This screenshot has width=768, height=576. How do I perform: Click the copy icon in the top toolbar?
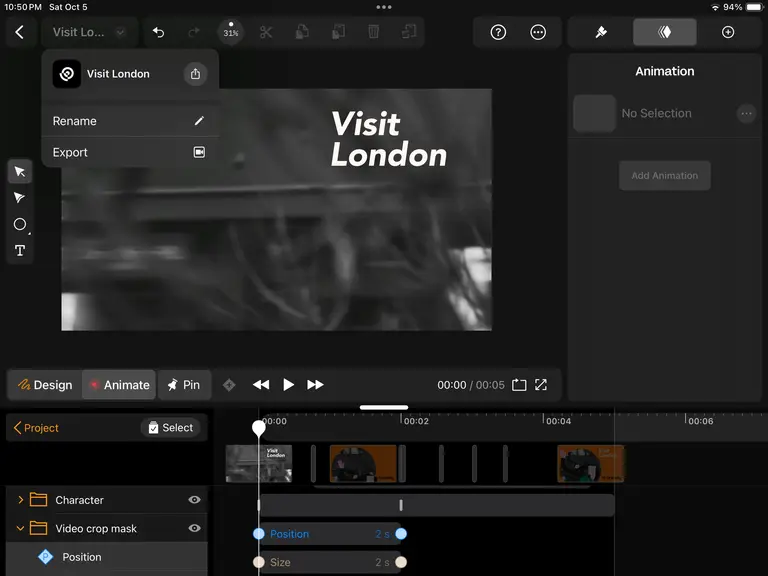click(x=302, y=32)
